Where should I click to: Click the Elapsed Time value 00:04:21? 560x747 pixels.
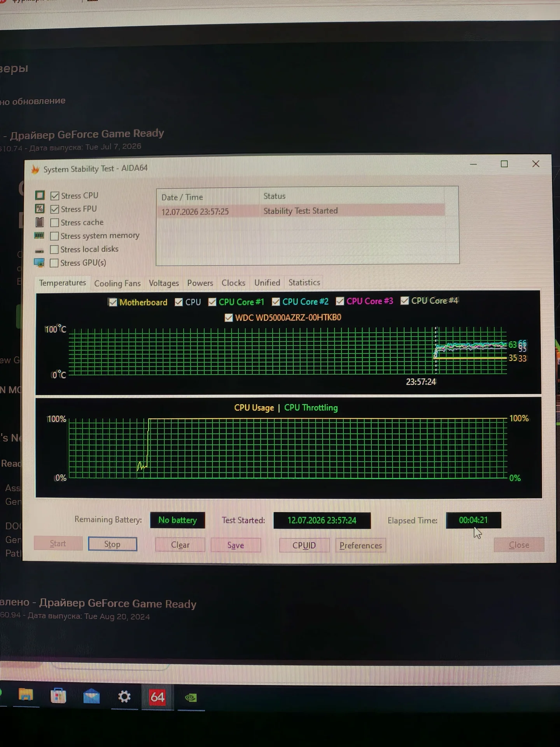coord(473,520)
